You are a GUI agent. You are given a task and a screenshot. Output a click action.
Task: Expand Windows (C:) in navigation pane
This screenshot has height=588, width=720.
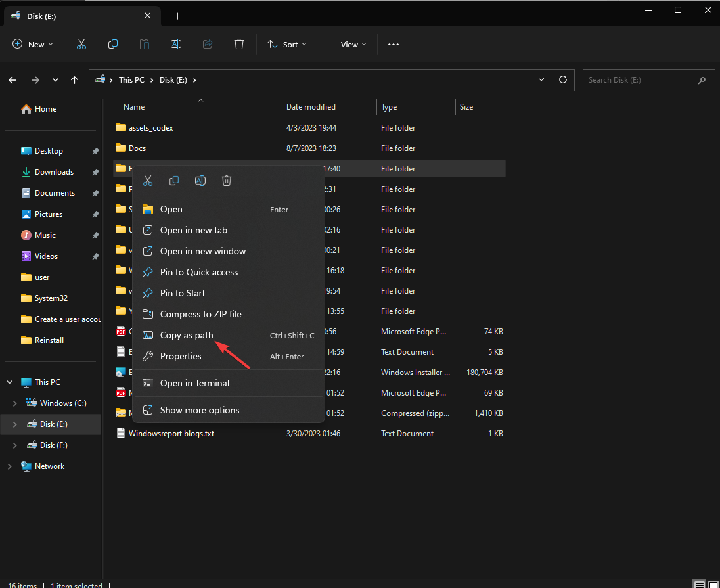[x=14, y=403]
